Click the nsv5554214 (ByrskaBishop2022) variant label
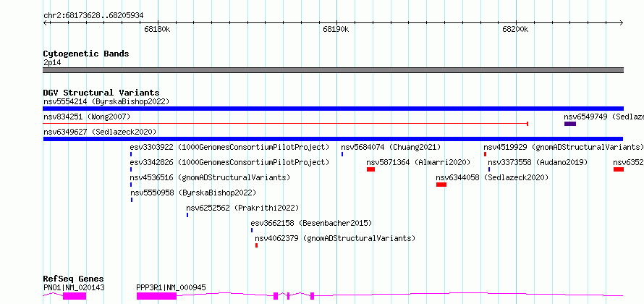 (x=106, y=101)
